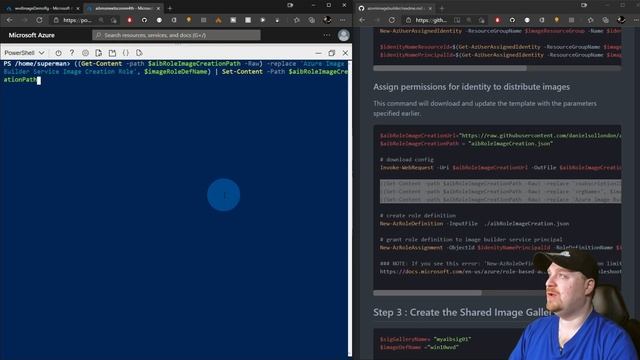Switch shell type with the PowerShell dropdown
The width and height of the screenshot is (640, 360).
(x=24, y=53)
